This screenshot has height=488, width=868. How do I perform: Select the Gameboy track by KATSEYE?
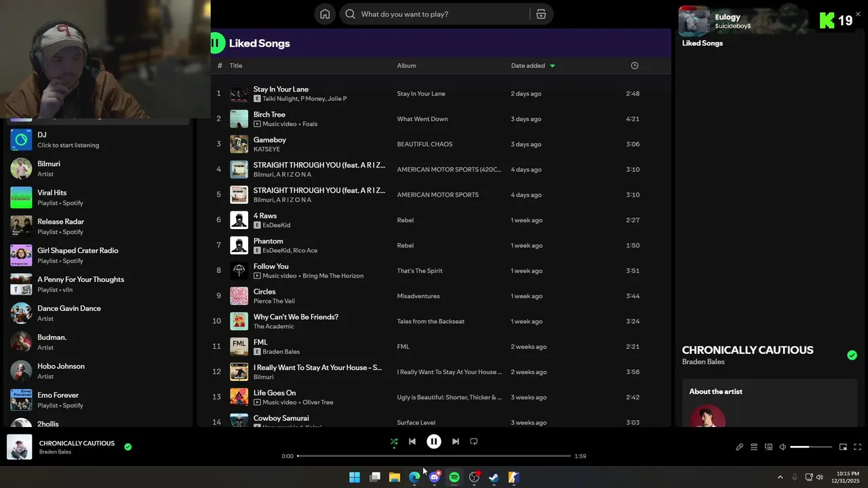(270, 140)
